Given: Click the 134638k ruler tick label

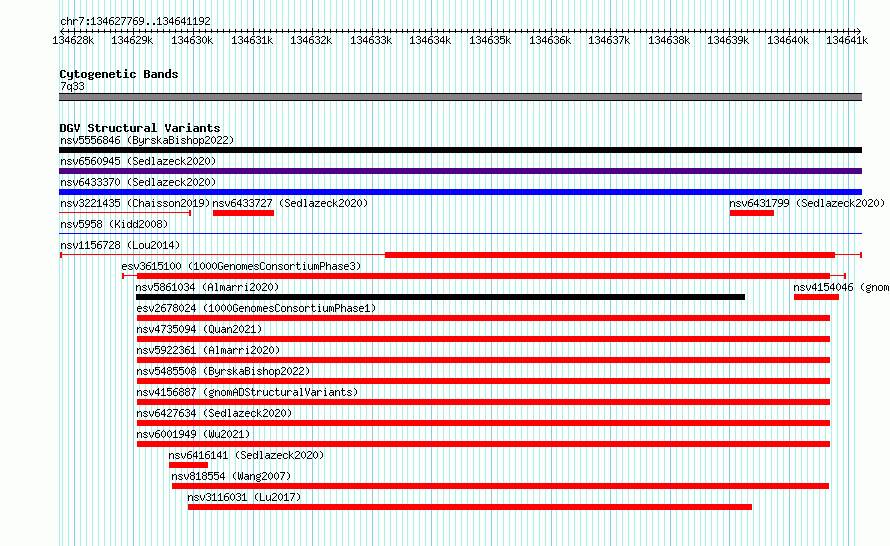Looking at the screenshot, I should [669, 40].
